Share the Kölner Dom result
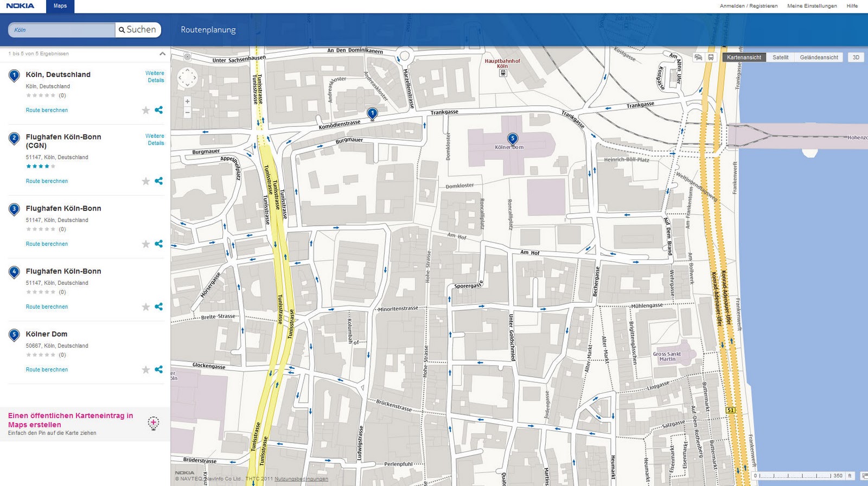The image size is (868, 486). [158, 370]
